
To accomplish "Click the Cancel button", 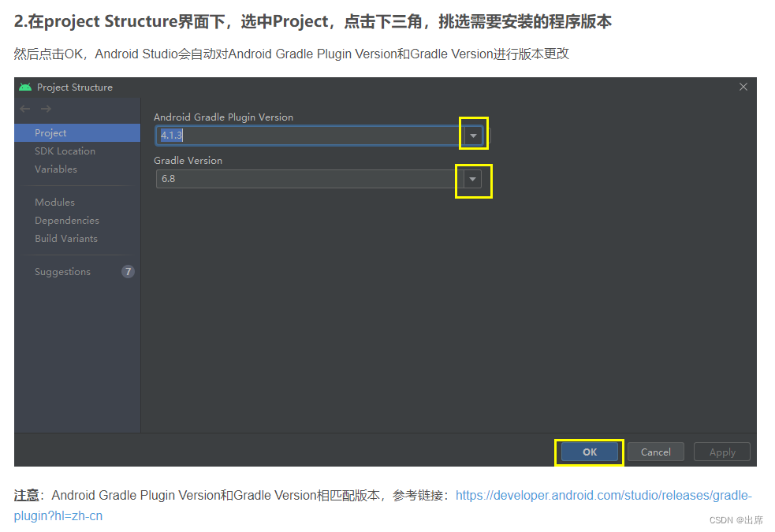I will click(655, 452).
